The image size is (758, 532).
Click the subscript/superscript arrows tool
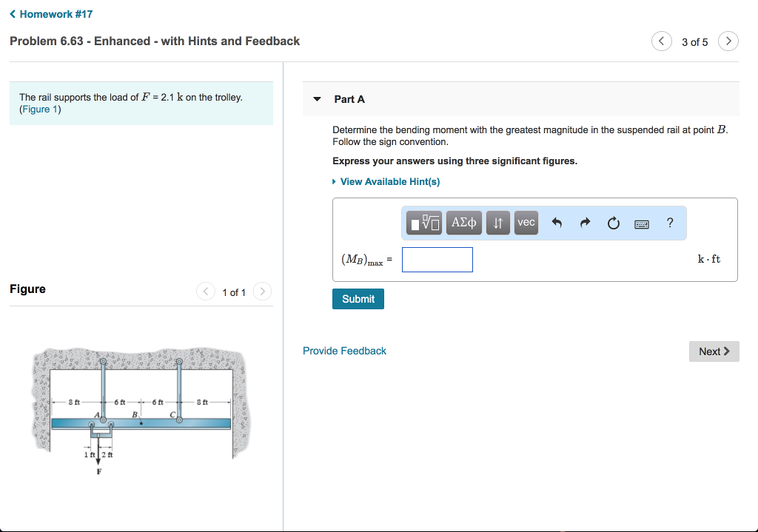499,223
